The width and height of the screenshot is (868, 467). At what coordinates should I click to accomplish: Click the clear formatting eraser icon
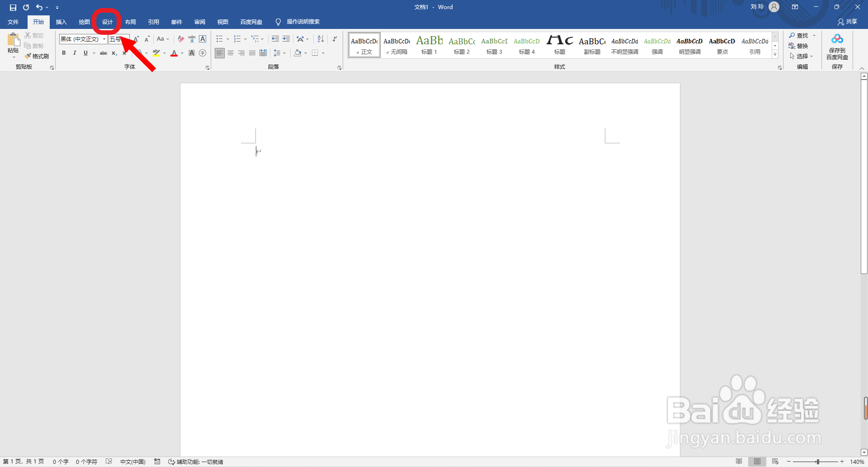pyautogui.click(x=181, y=39)
